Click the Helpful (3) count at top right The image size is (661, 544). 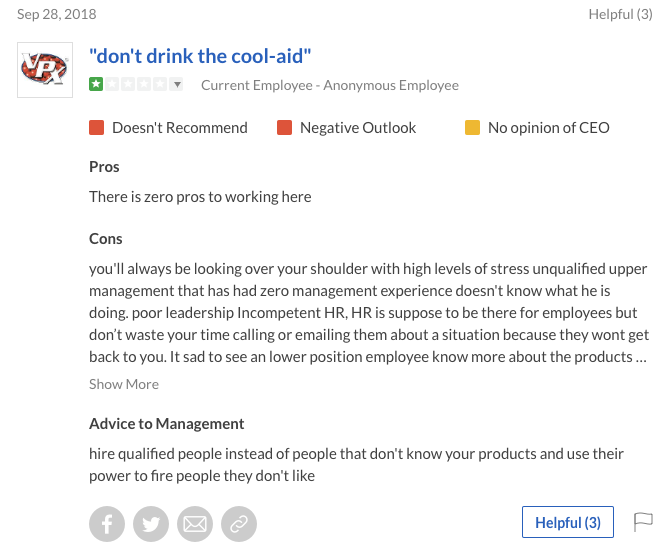coord(621,14)
